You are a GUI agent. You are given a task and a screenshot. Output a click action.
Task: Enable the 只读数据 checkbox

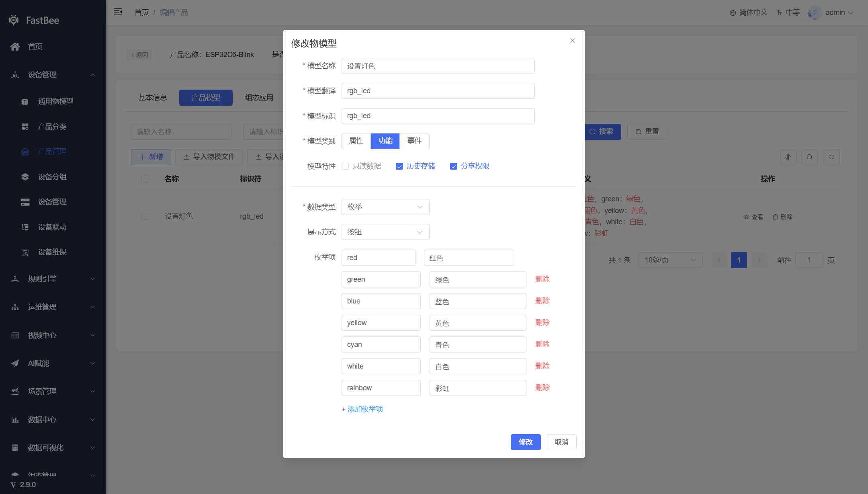345,166
